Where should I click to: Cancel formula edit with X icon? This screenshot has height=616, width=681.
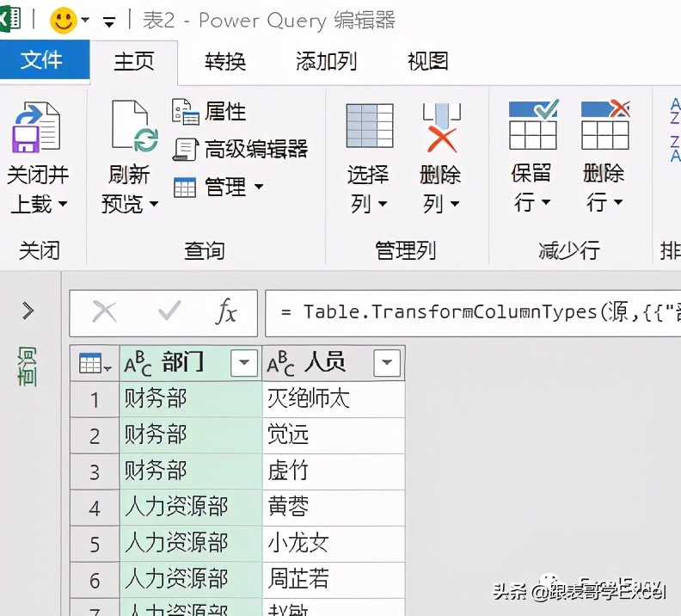(105, 312)
